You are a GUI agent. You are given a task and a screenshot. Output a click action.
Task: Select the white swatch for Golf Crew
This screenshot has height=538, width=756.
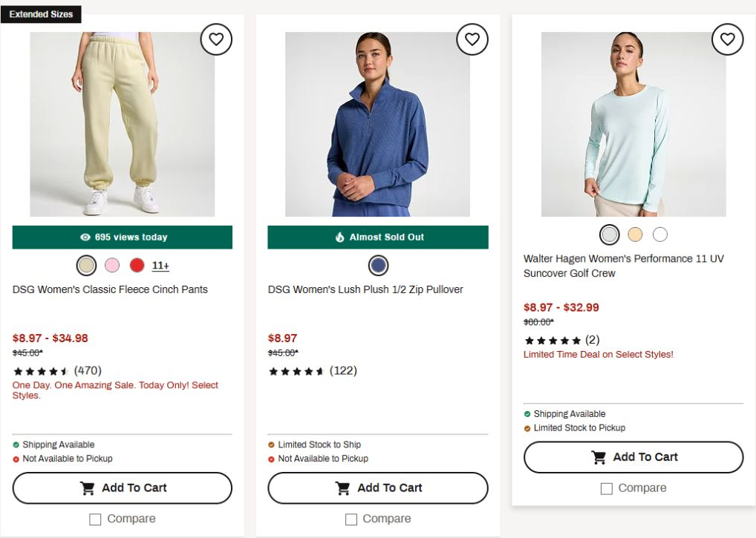(x=660, y=234)
